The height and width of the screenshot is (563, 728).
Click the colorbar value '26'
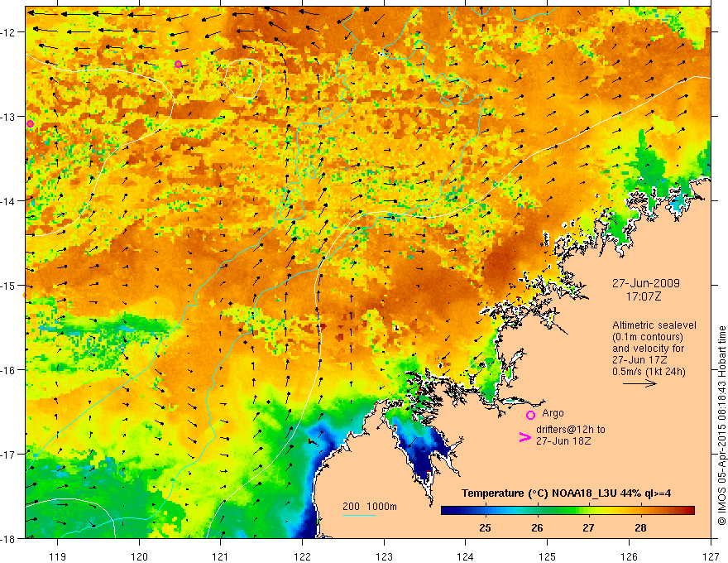pos(537,528)
